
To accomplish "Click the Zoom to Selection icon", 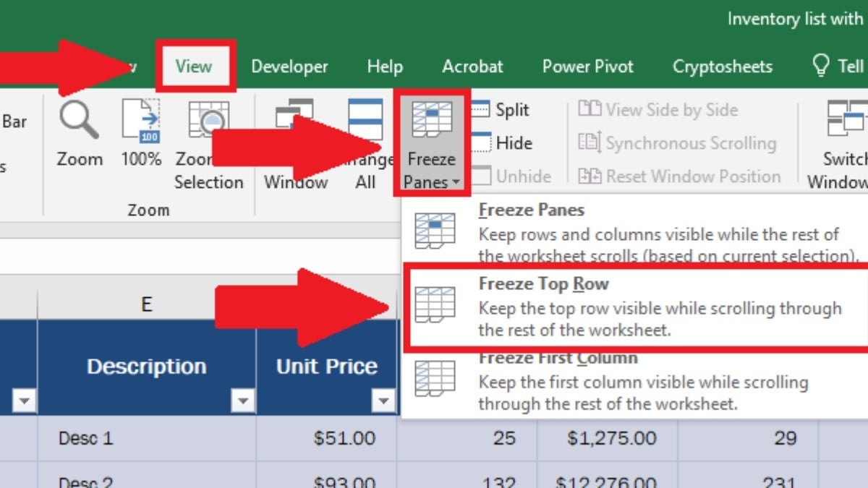I will point(208,121).
